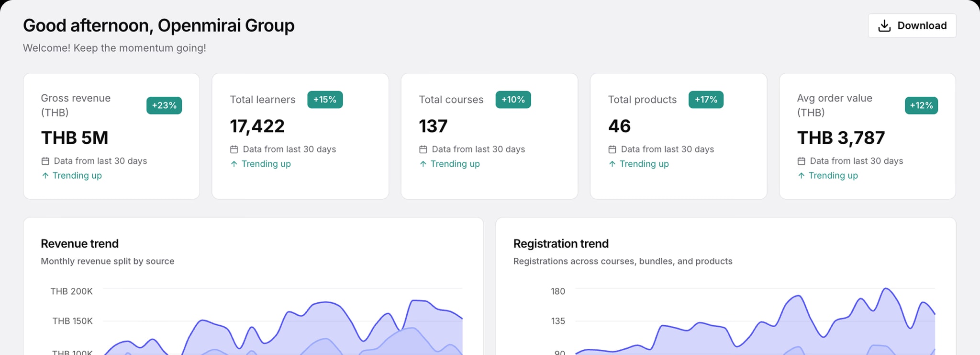980x355 pixels.
Task: Click calendar icon in Total courses card
Action: click(x=423, y=149)
